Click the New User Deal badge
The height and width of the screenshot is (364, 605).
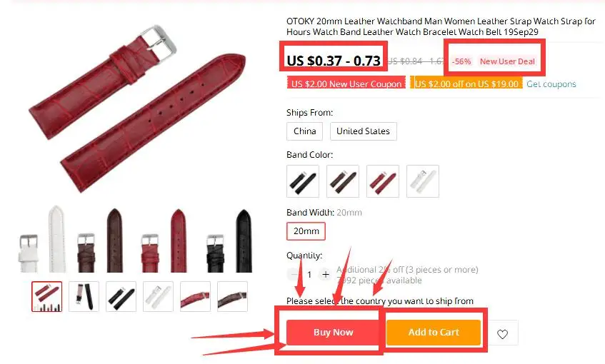[x=507, y=61]
